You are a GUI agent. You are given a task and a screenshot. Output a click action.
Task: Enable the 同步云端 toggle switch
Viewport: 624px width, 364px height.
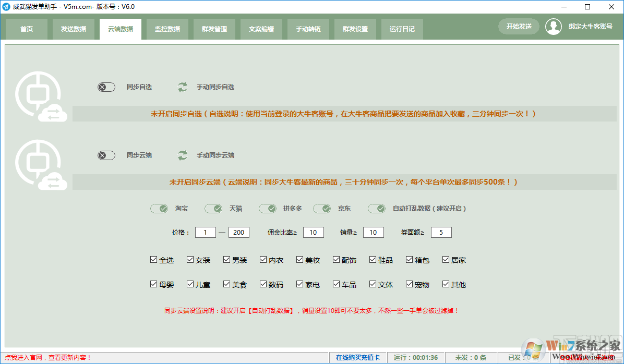(106, 155)
